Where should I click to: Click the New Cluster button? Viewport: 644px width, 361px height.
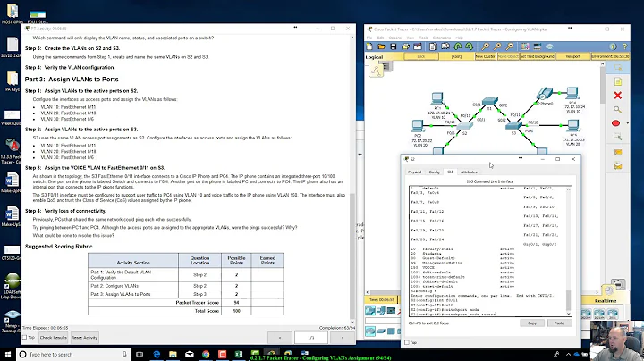coord(485,56)
